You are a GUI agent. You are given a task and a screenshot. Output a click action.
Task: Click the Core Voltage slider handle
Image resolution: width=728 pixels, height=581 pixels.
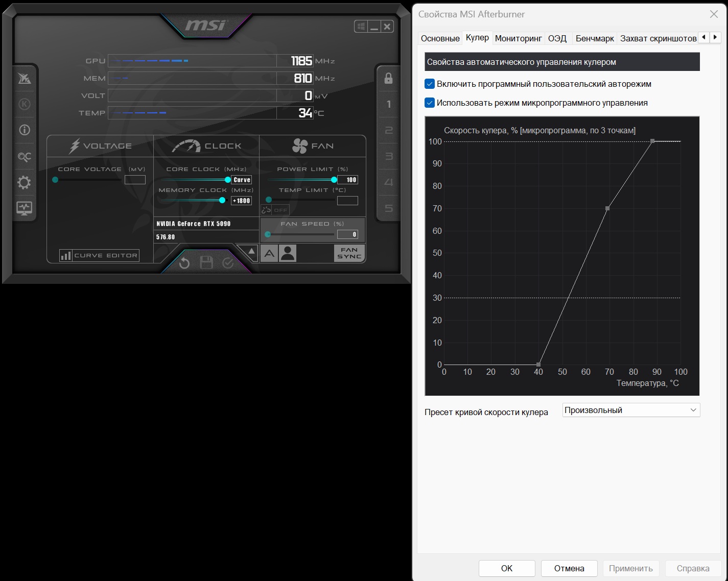click(x=55, y=180)
